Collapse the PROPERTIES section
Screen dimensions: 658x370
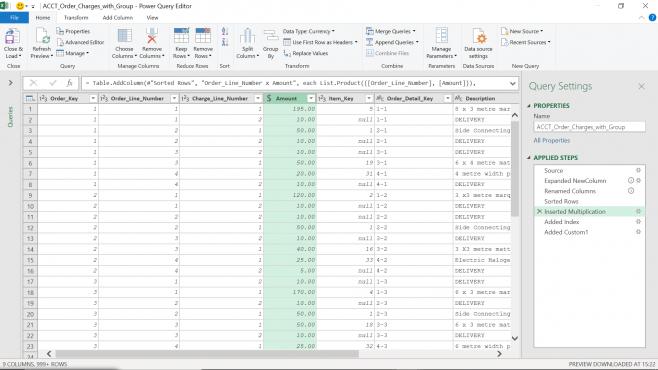tap(529, 106)
